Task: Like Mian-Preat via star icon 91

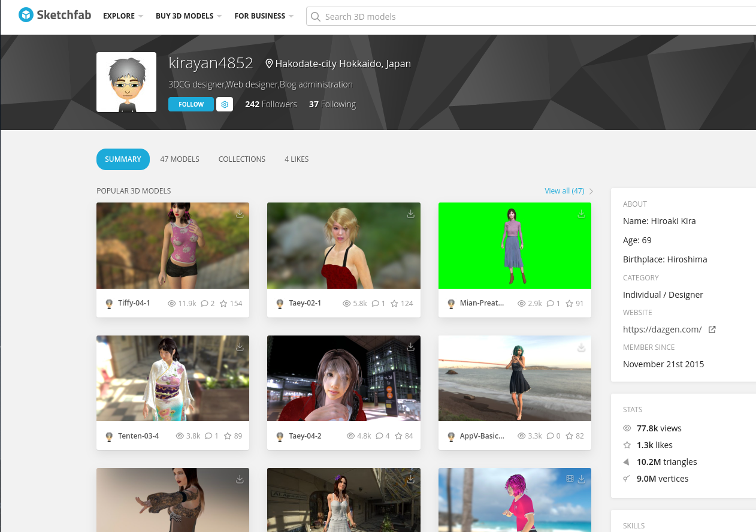Action: pyautogui.click(x=569, y=304)
